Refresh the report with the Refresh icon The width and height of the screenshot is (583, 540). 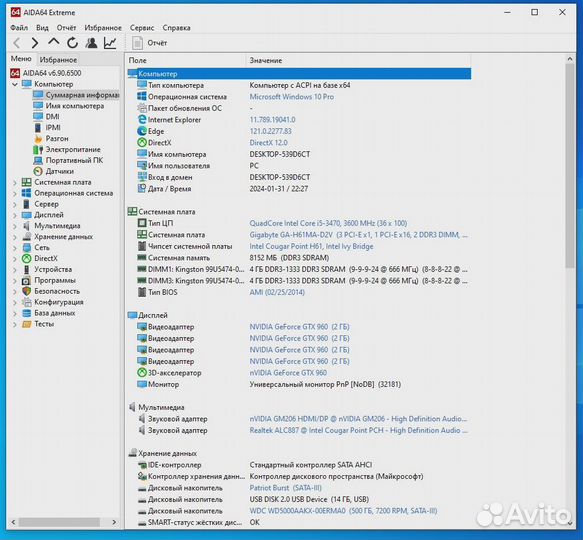tap(73, 43)
